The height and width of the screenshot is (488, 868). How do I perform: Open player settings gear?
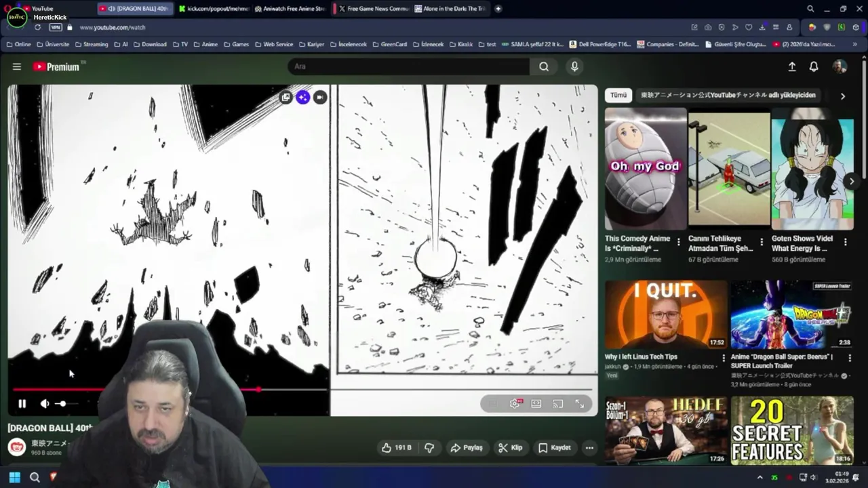coord(515,404)
